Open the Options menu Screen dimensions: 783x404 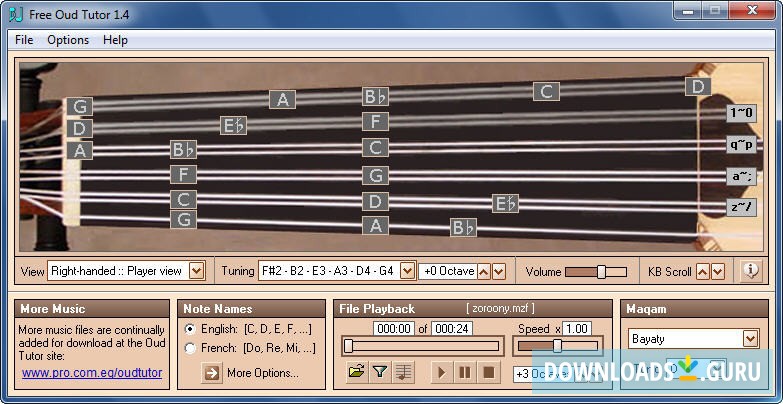(68, 40)
